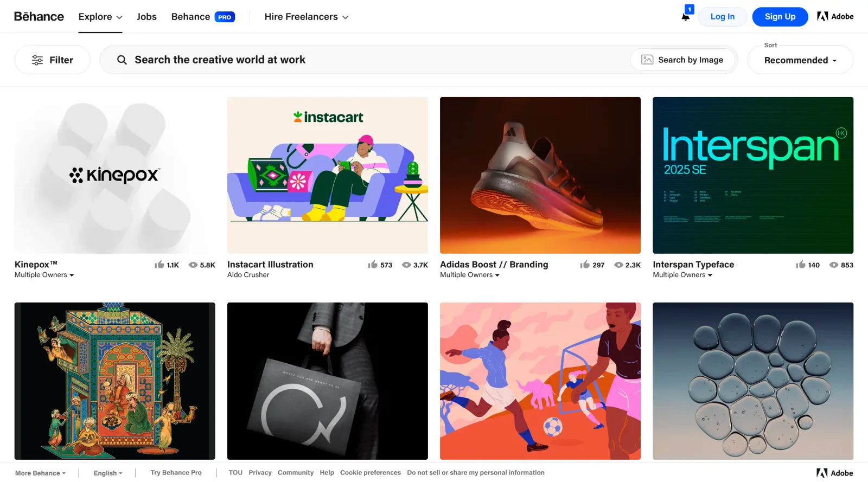
Task: Click the Adobe logo in header
Action: click(835, 16)
